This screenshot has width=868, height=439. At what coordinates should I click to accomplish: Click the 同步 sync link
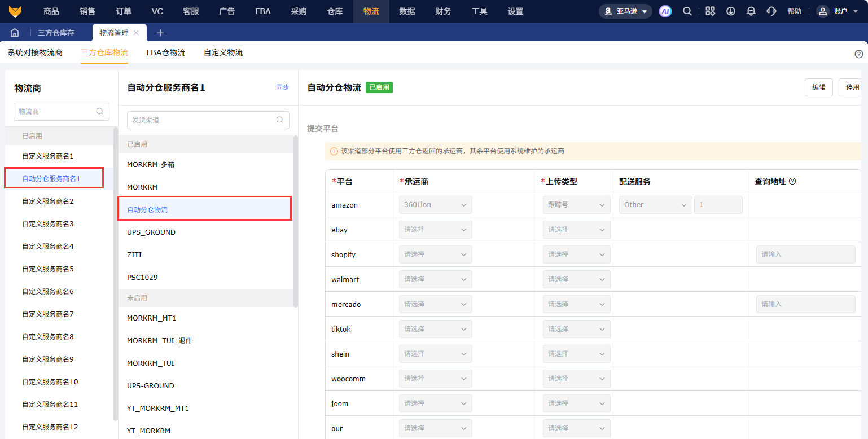pos(282,87)
